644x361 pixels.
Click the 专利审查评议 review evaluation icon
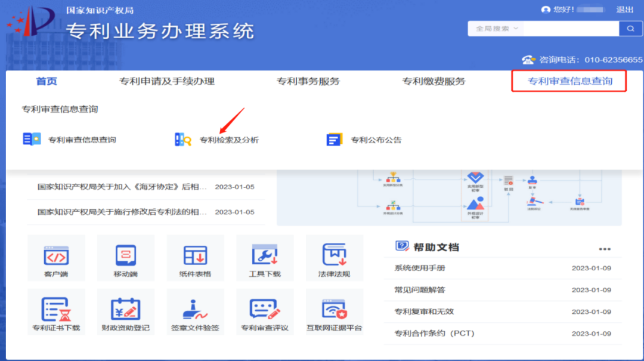pos(265,311)
